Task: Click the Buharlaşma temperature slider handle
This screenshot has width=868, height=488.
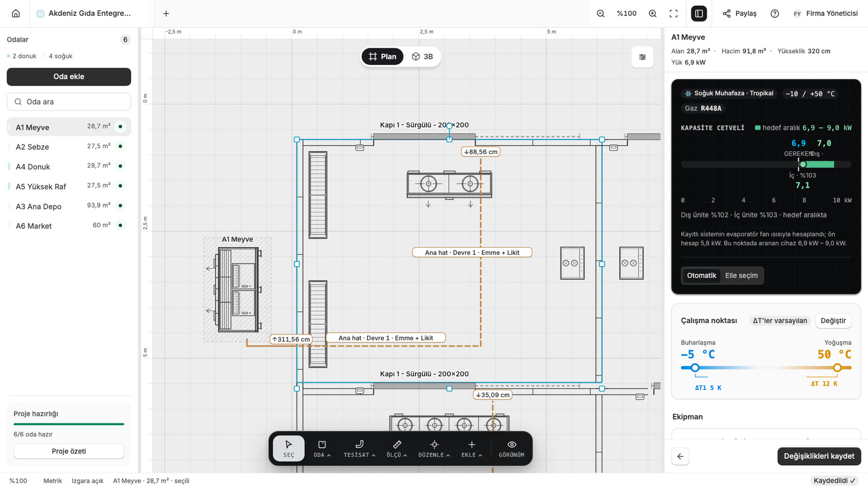Action: coord(695,368)
